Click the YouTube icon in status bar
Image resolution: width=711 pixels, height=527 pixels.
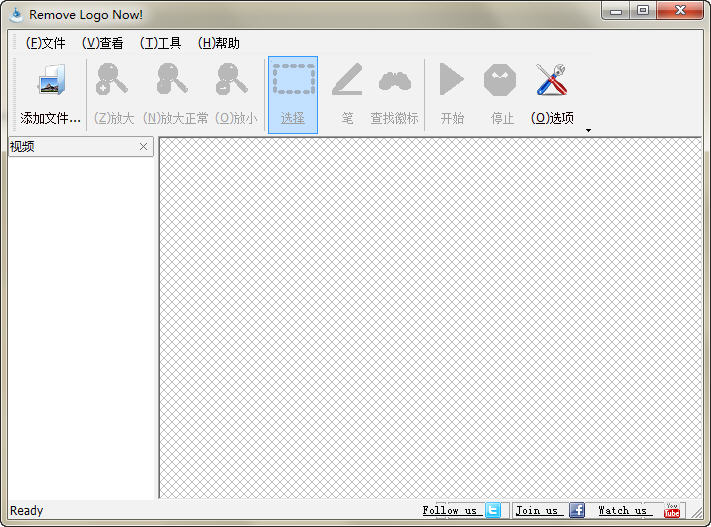[x=672, y=510]
